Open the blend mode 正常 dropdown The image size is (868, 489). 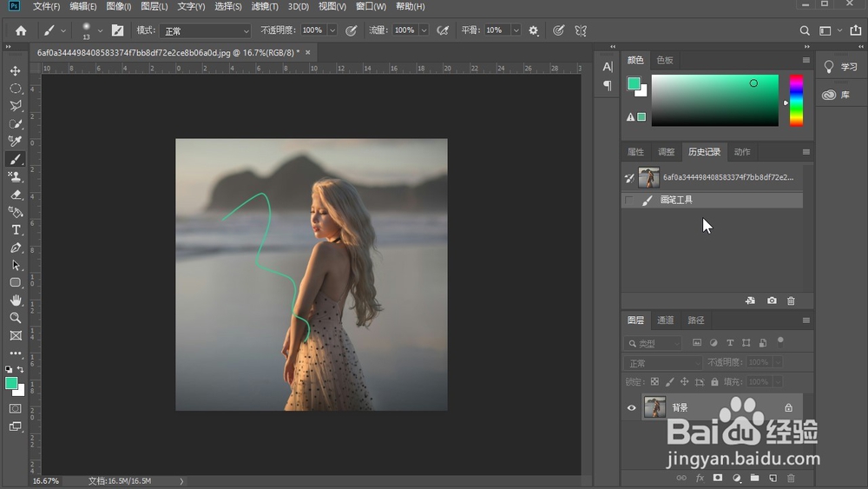click(x=205, y=30)
